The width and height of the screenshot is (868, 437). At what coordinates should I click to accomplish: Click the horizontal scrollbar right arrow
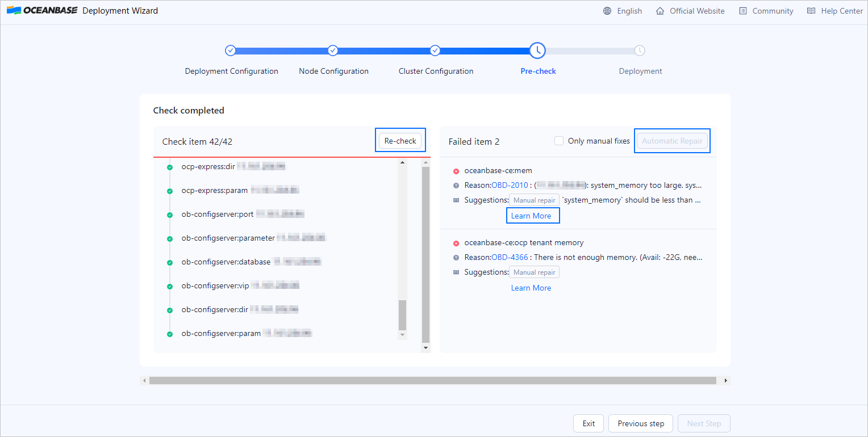point(725,380)
